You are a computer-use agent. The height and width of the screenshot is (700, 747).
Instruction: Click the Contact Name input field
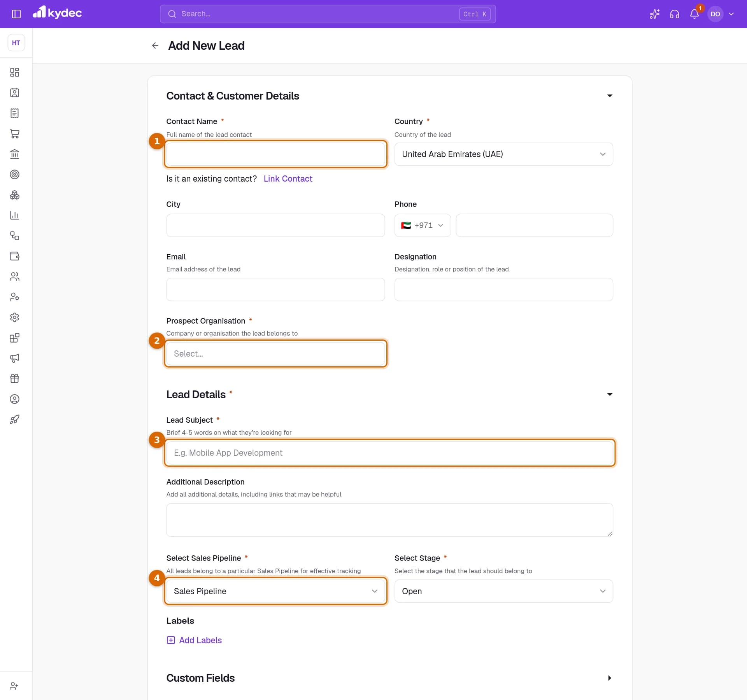point(275,154)
